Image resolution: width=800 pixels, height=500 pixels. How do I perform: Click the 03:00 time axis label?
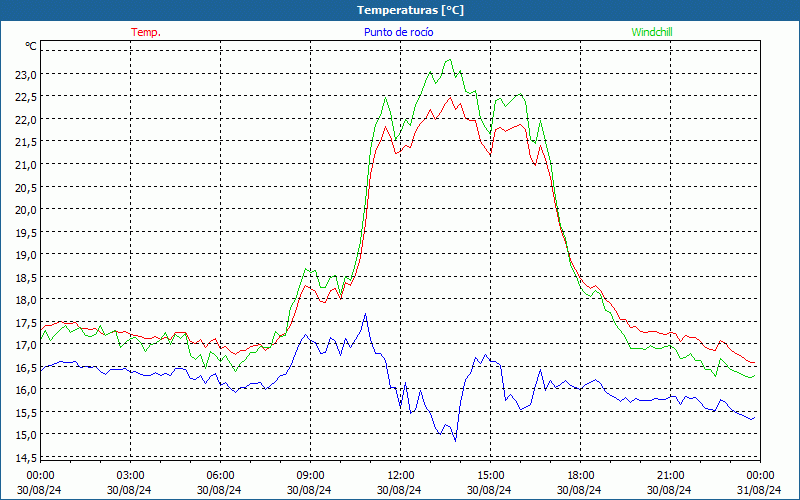(130, 475)
